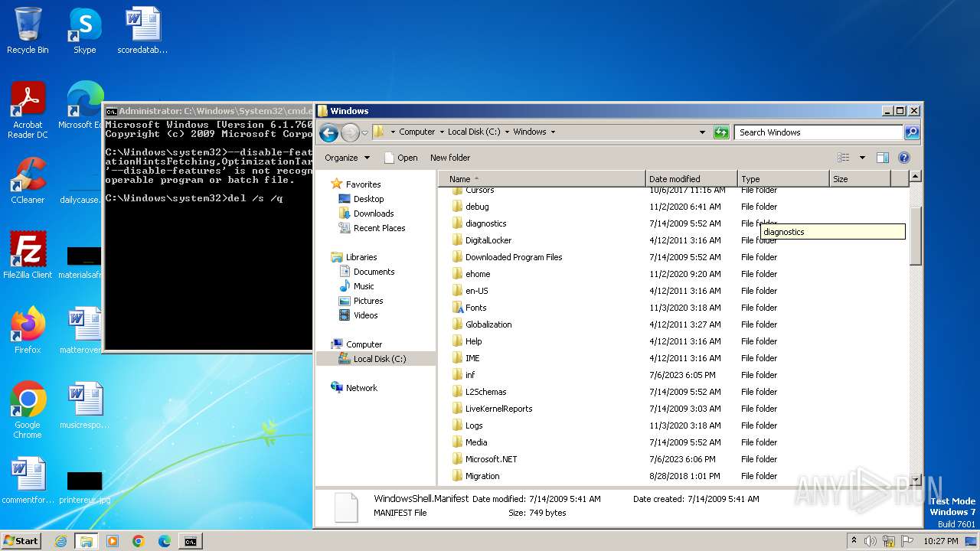Refresh the Windows folder view
This screenshot has height=551, width=980.
720,132
